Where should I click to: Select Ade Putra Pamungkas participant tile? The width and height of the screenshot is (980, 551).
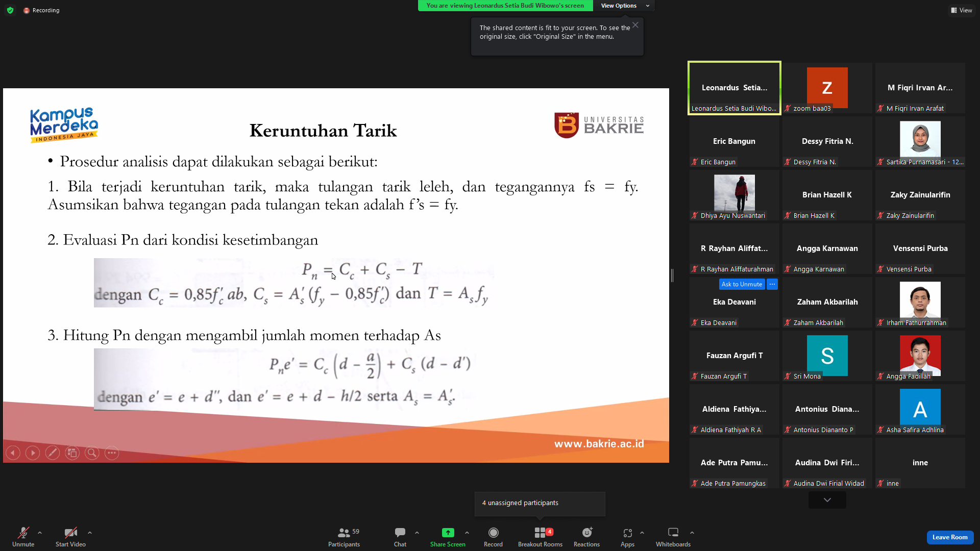[734, 463]
